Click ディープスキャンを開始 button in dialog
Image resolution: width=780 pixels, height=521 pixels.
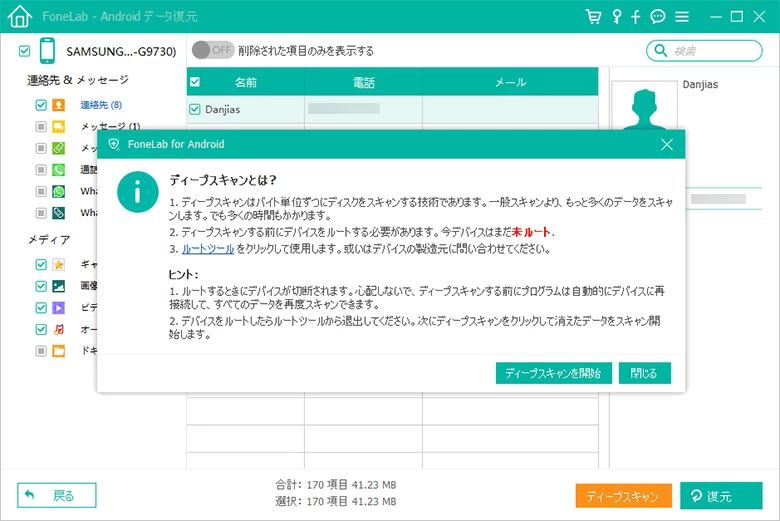pos(553,373)
